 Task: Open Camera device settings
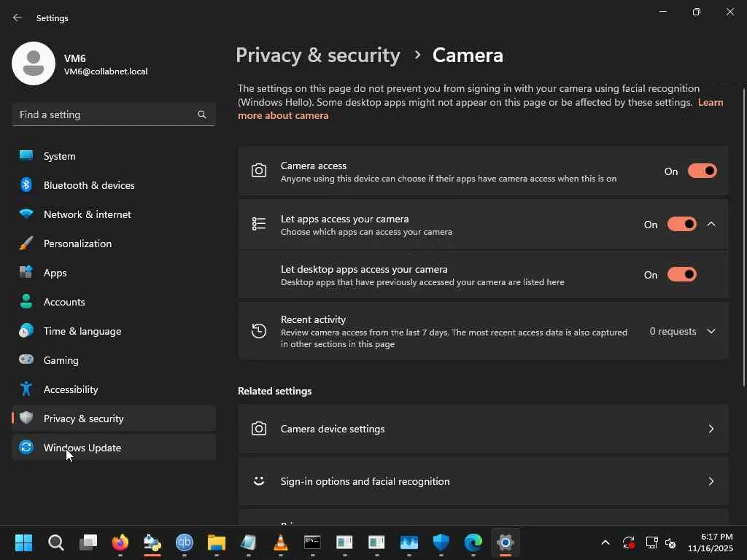(x=483, y=429)
